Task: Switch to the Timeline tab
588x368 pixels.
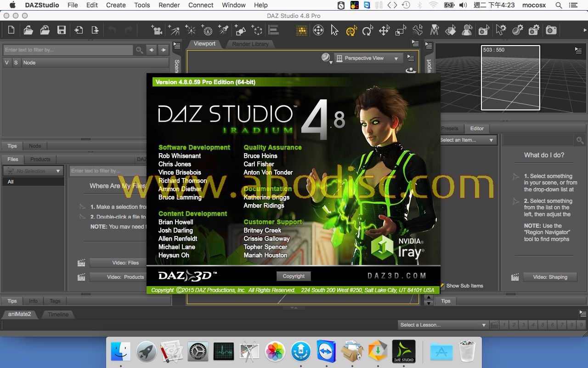Action: click(x=58, y=315)
